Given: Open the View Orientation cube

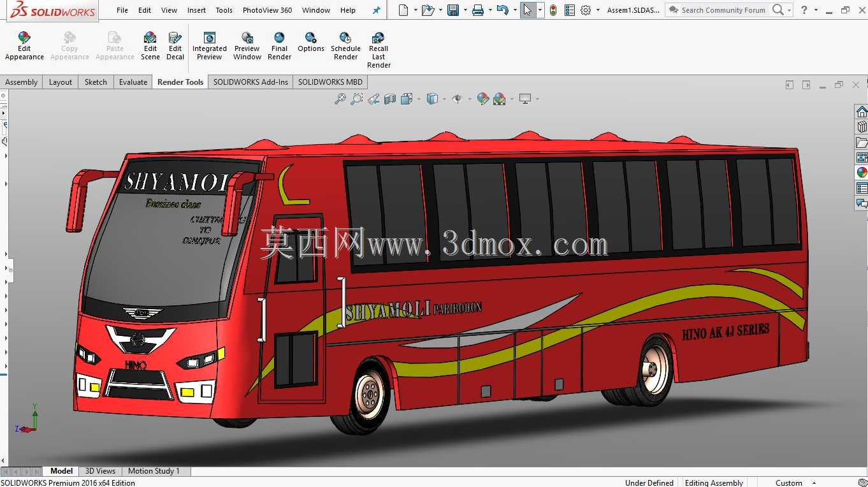Looking at the screenshot, I should pyautogui.click(x=407, y=99).
